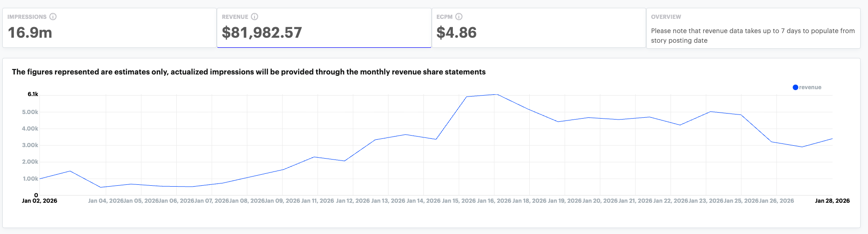868x234 pixels.
Task: Switch to the eCPM metric card
Action: (538, 28)
